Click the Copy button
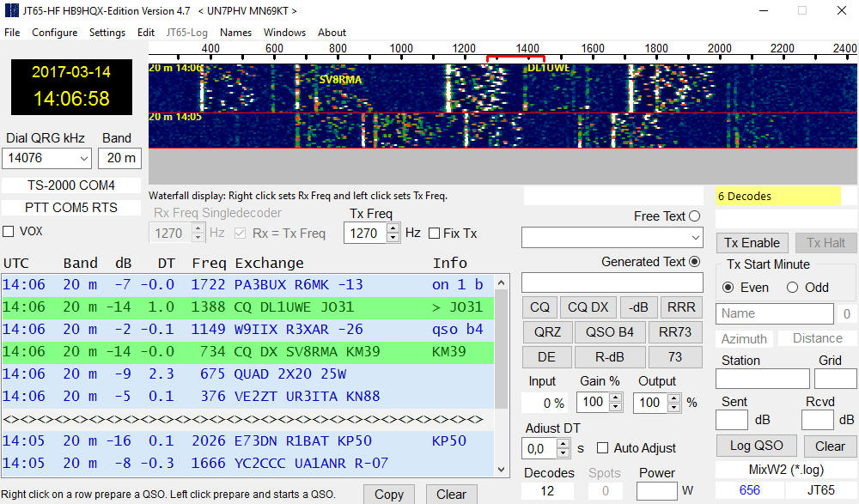This screenshot has width=859, height=504. click(389, 495)
